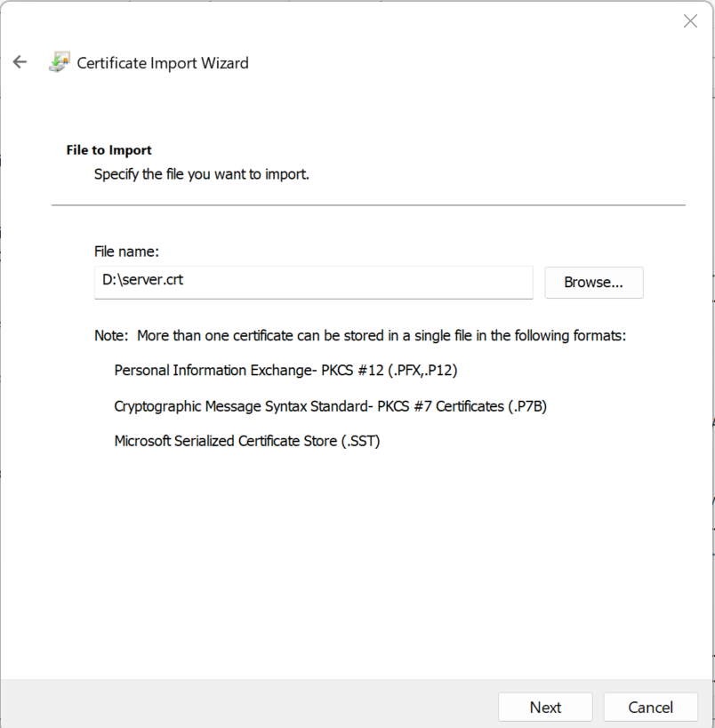Viewport: 715px width, 728px height.
Task: Proceed with the Next button
Action: pyautogui.click(x=545, y=708)
